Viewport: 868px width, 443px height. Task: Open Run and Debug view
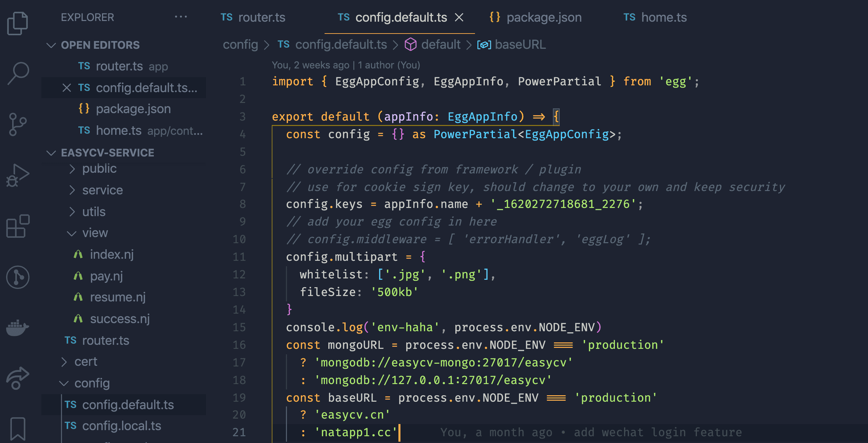point(18,175)
